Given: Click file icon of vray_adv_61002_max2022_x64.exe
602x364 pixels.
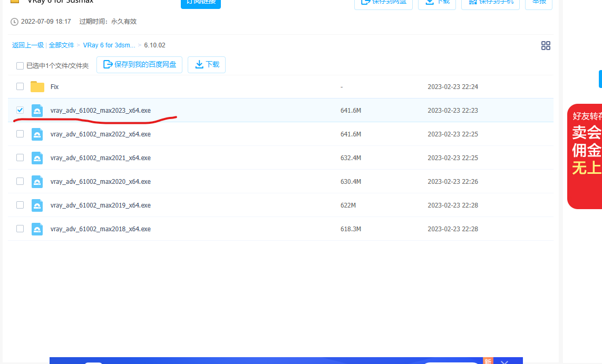Looking at the screenshot, I should click(37, 134).
